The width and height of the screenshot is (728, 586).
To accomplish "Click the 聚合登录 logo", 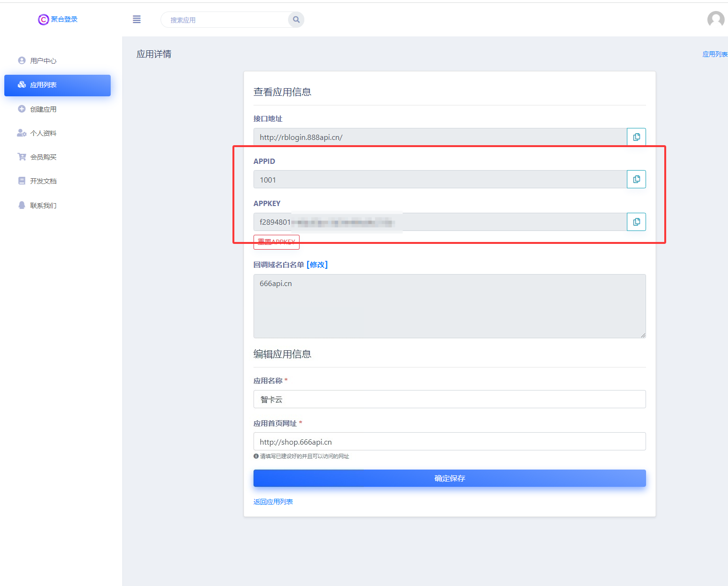I will pyautogui.click(x=58, y=19).
